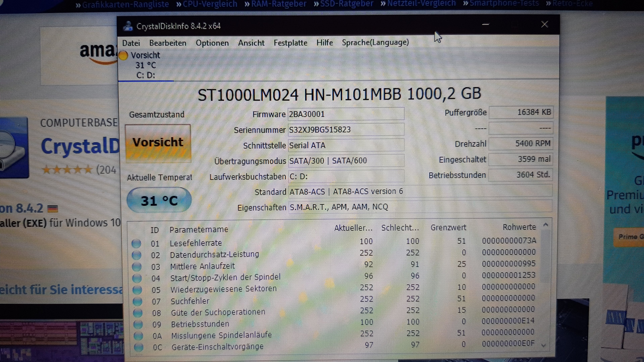Open the Optionen menu
Viewport: 644px width, 362px height.
click(212, 43)
